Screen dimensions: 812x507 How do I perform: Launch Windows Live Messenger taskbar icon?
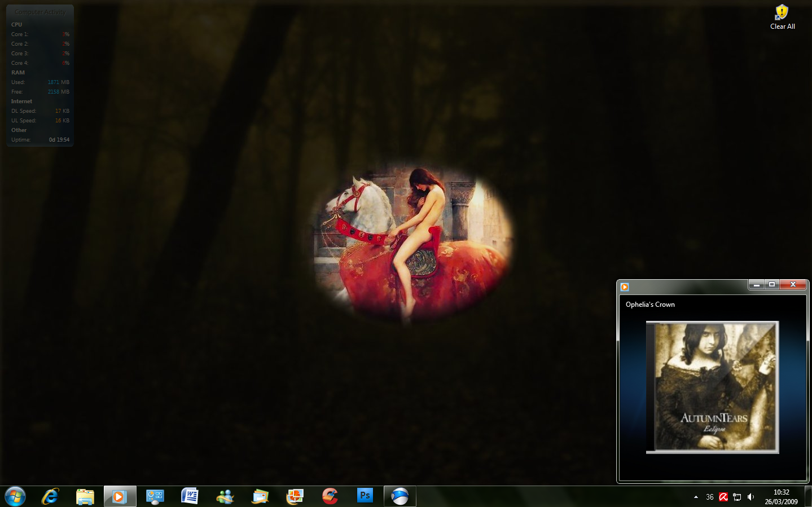pos(225,496)
